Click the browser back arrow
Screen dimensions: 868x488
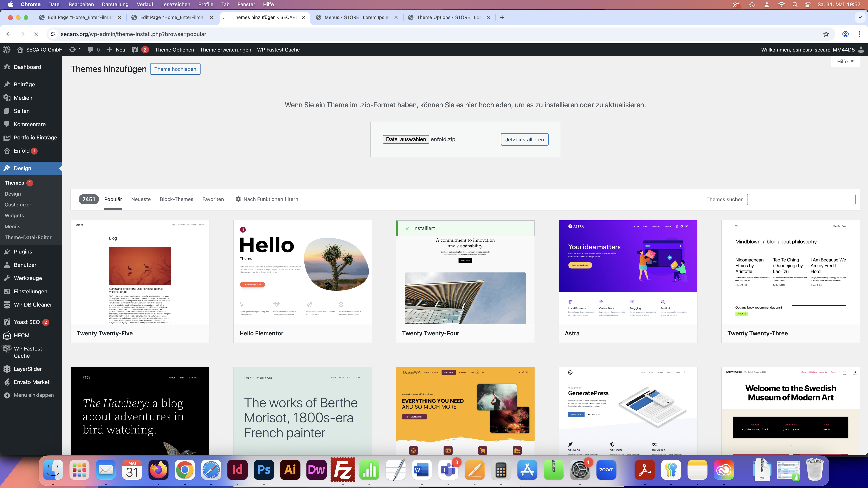(9, 34)
